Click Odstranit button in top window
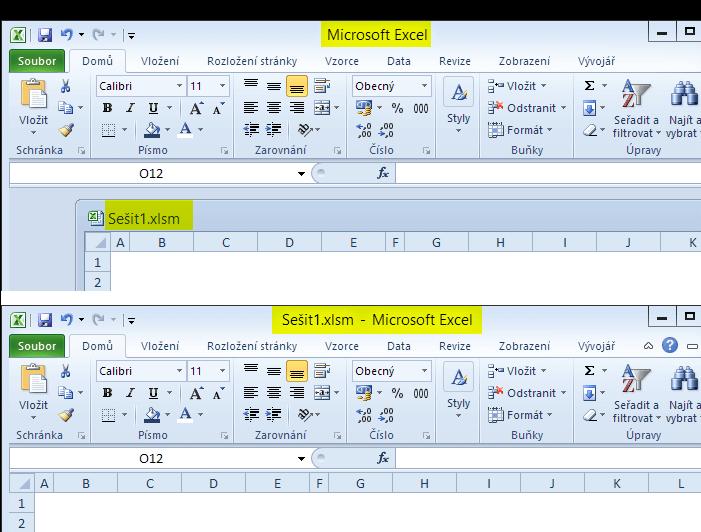 [x=527, y=108]
